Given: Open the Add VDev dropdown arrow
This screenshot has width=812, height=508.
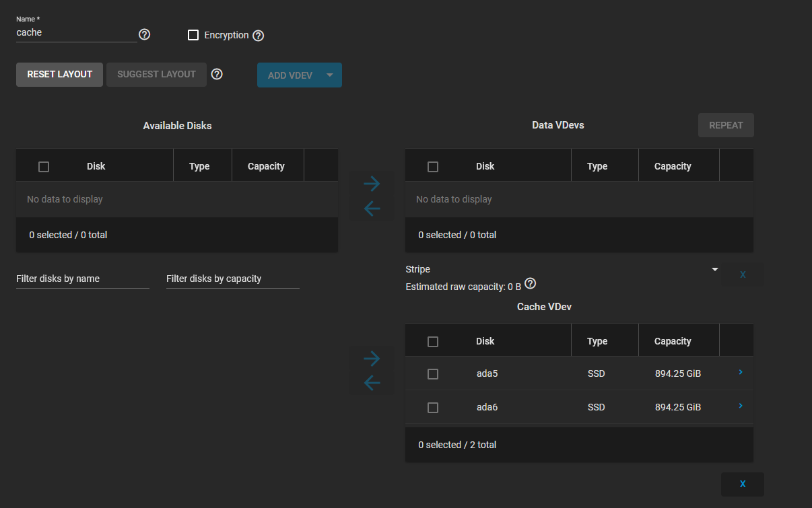Looking at the screenshot, I should [x=330, y=75].
